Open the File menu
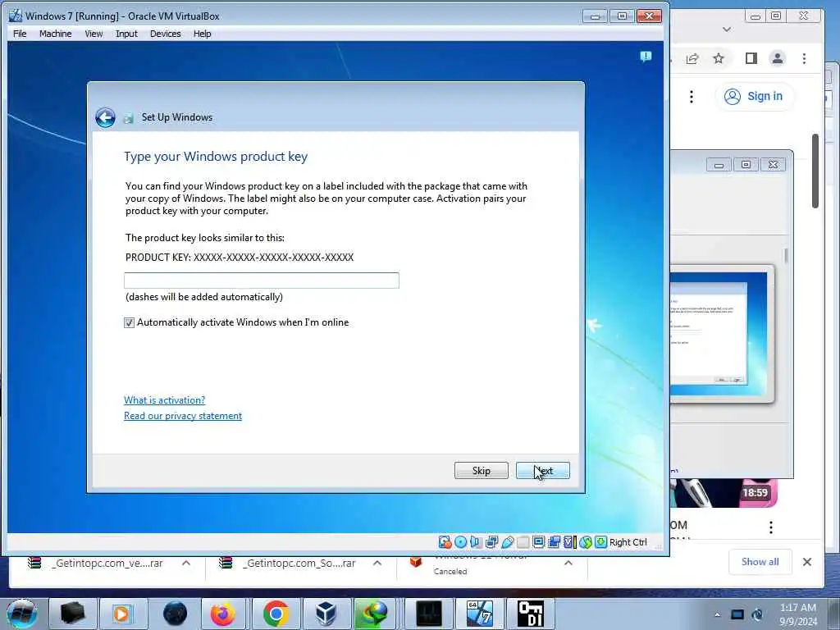 coord(20,34)
